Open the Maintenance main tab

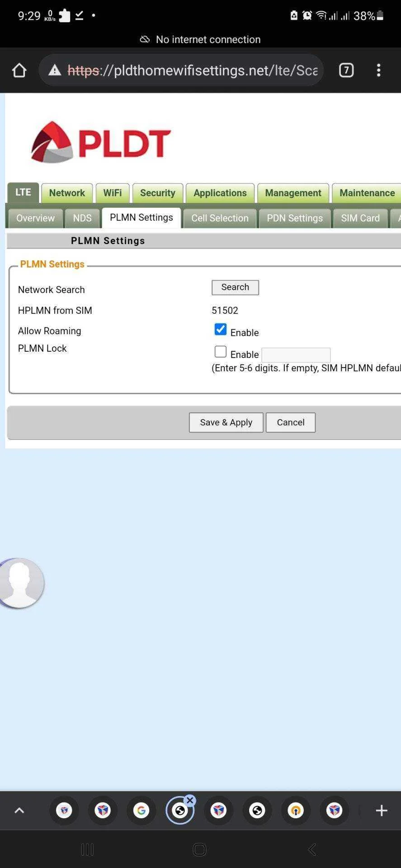(x=367, y=193)
